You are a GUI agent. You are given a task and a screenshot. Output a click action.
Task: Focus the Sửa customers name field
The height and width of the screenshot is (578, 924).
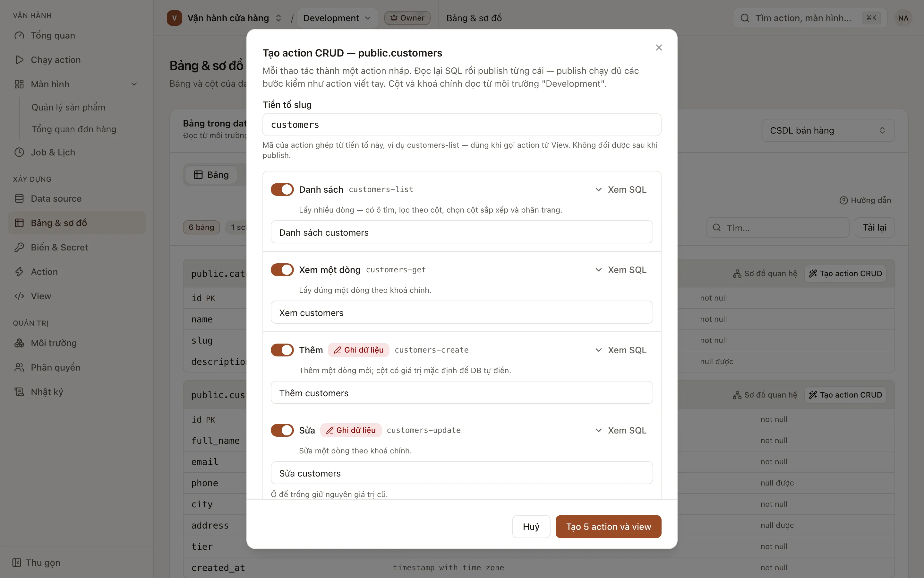point(462,473)
